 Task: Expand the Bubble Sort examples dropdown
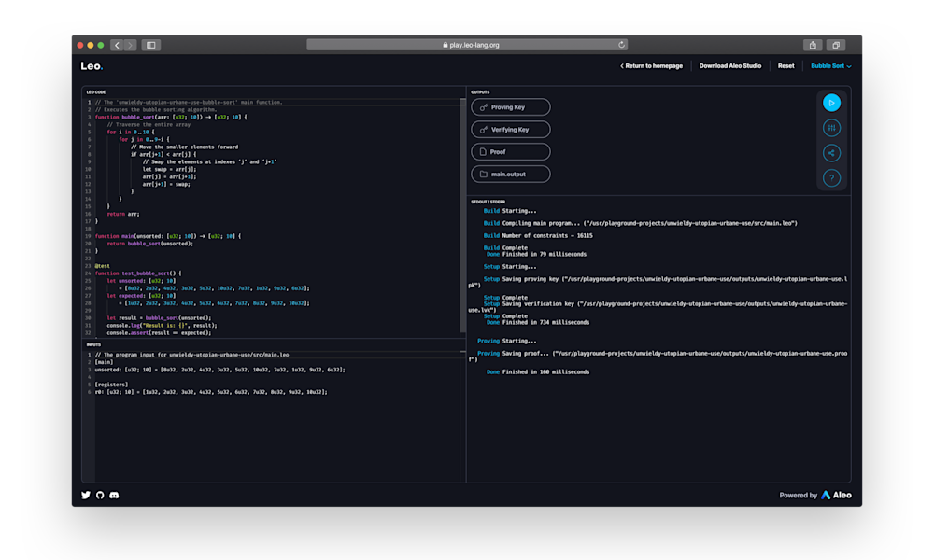click(x=830, y=66)
